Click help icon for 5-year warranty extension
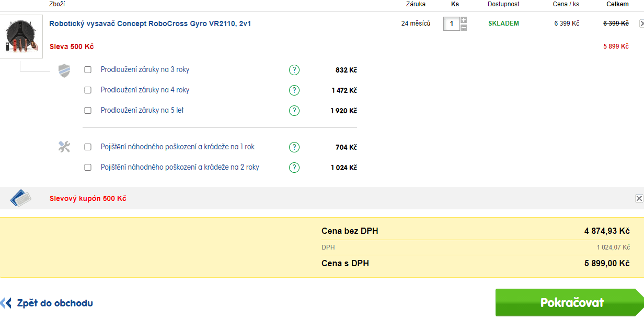Image resolution: width=644 pixels, height=320 pixels. point(294,111)
